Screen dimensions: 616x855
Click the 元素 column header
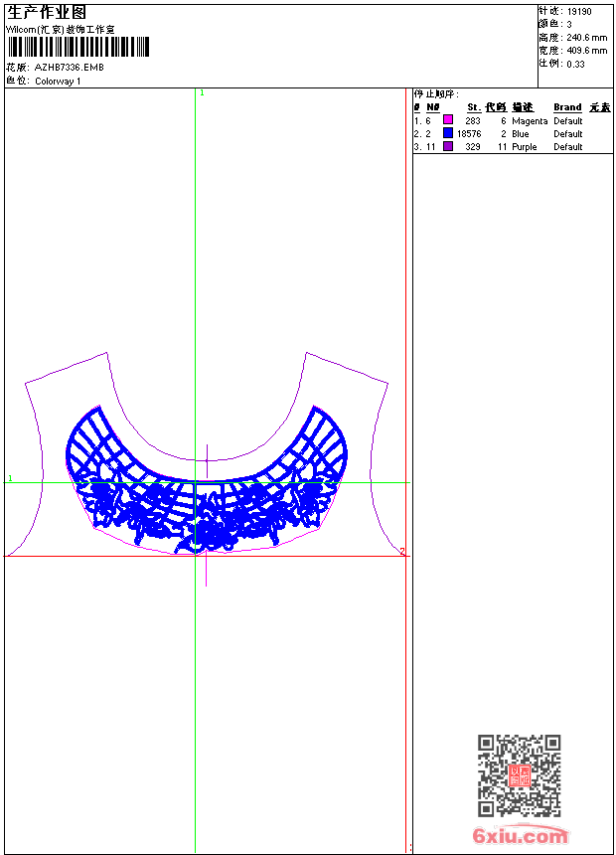[x=600, y=107]
